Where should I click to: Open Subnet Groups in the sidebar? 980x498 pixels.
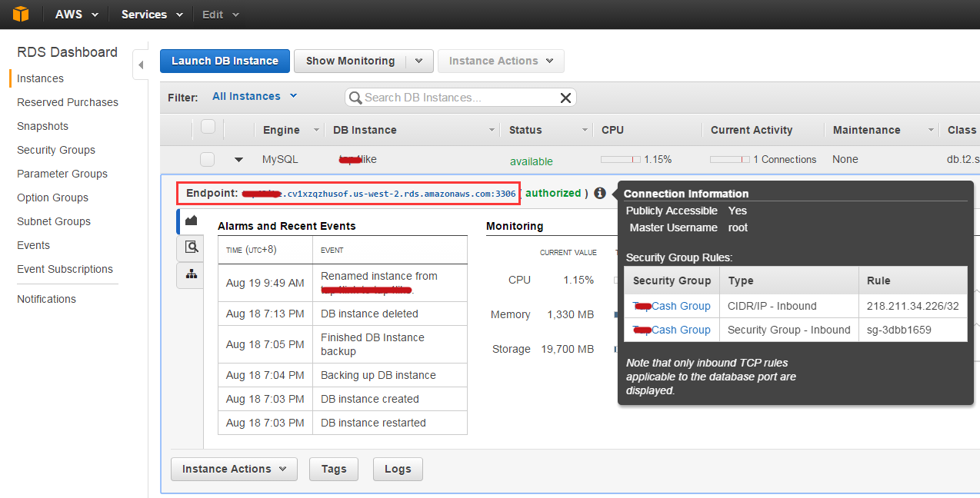pyautogui.click(x=54, y=221)
